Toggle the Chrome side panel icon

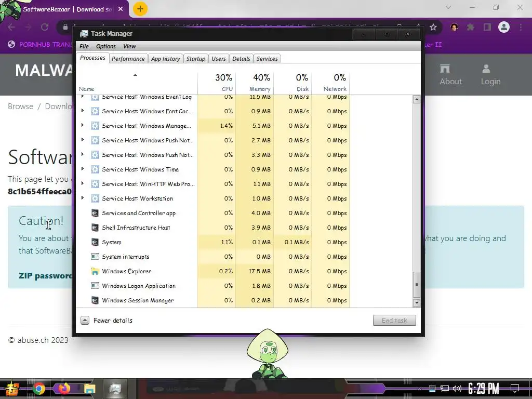point(487,27)
